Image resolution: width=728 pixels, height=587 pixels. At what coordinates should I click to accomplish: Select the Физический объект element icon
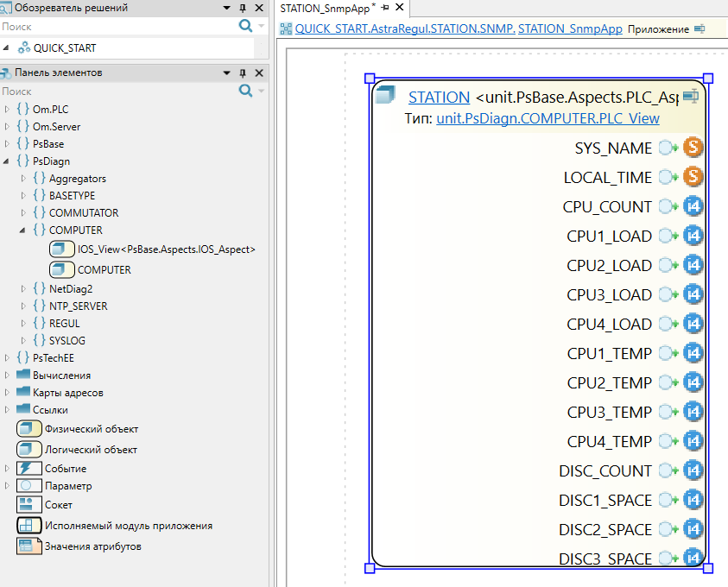point(29,429)
